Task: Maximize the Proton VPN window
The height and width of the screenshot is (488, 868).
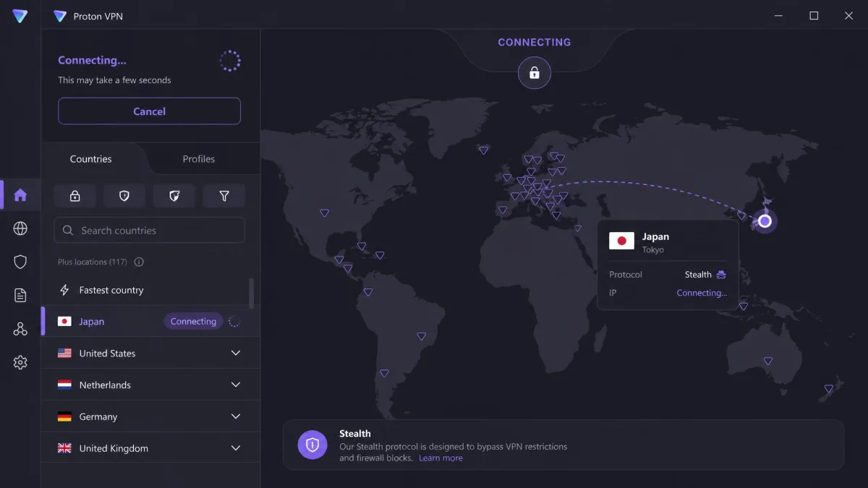Action: [814, 16]
